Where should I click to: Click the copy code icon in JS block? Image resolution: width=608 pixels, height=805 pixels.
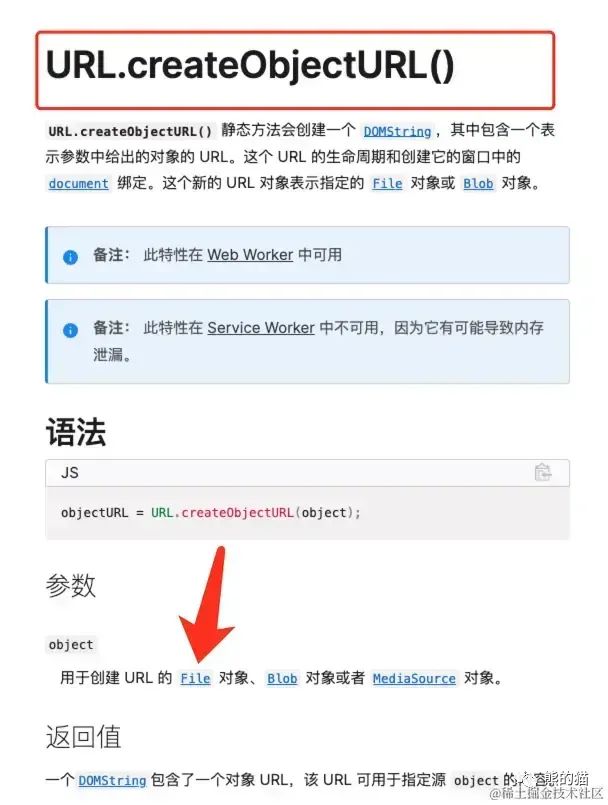pos(543,472)
